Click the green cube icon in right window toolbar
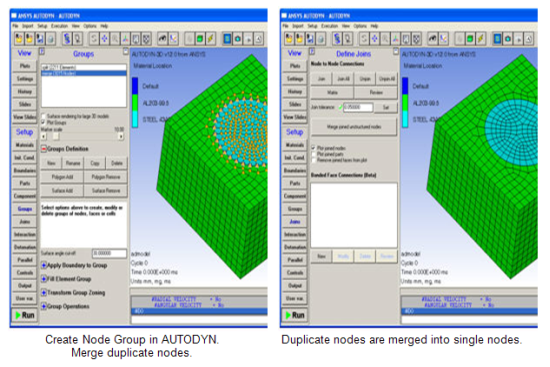Image resolution: width=550 pixels, height=367 pixels. click(470, 39)
